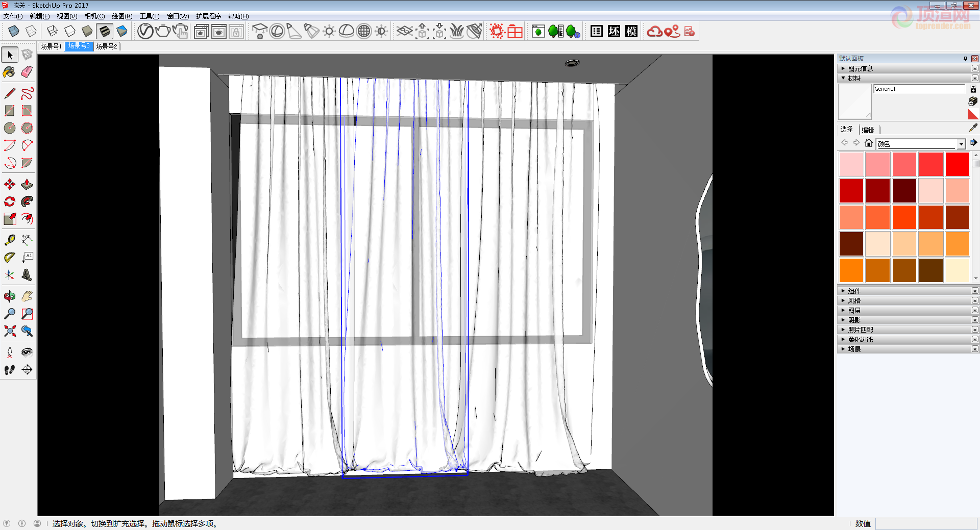The width and height of the screenshot is (980, 530).
Task: Activate the Push/Pull tool
Action: pyautogui.click(x=27, y=184)
